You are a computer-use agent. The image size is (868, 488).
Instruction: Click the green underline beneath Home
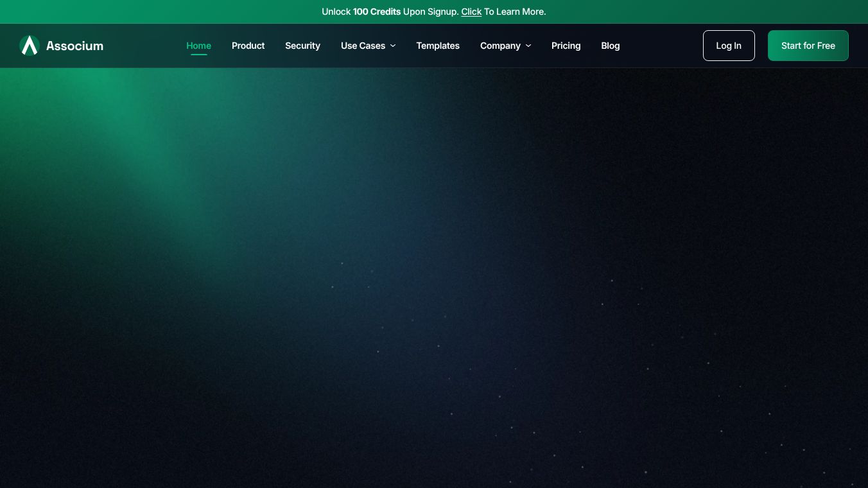click(x=198, y=55)
